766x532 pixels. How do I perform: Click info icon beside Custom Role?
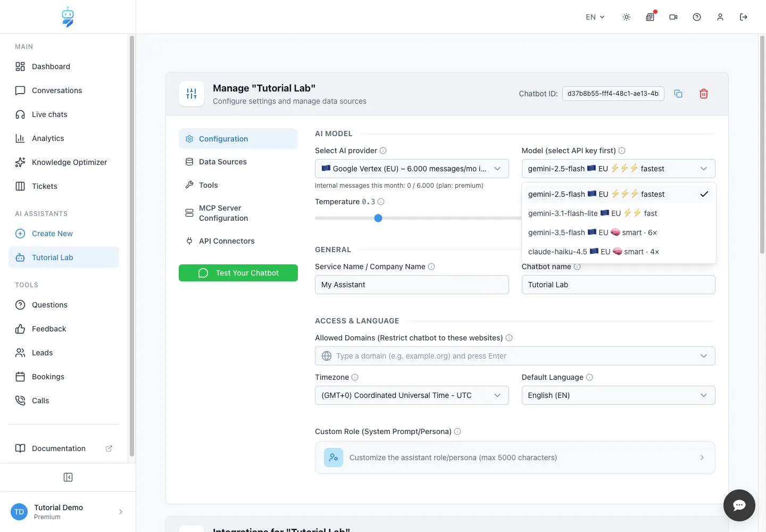[457, 431]
